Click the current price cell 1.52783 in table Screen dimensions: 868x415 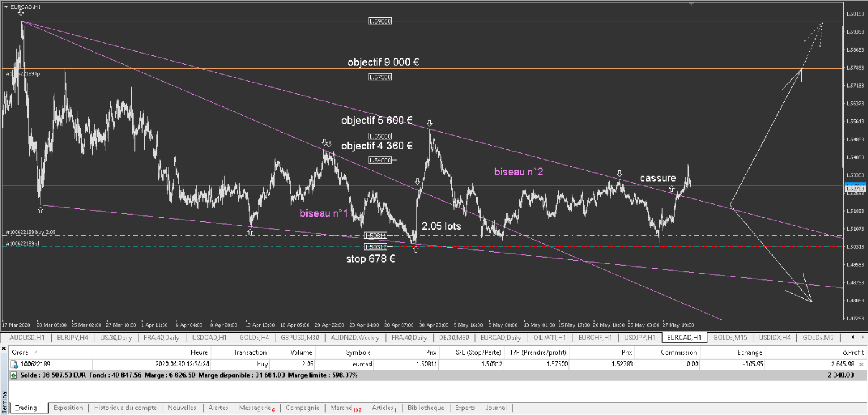tap(621, 365)
